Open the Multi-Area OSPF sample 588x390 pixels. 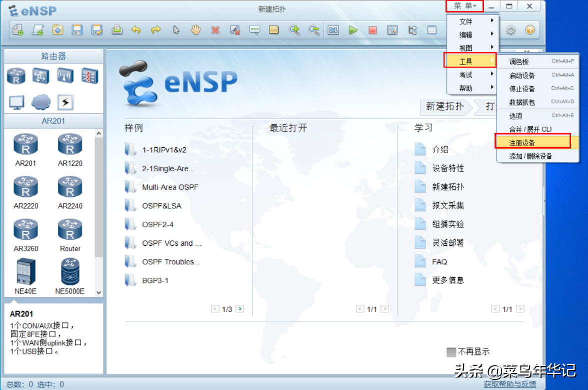tap(161, 187)
